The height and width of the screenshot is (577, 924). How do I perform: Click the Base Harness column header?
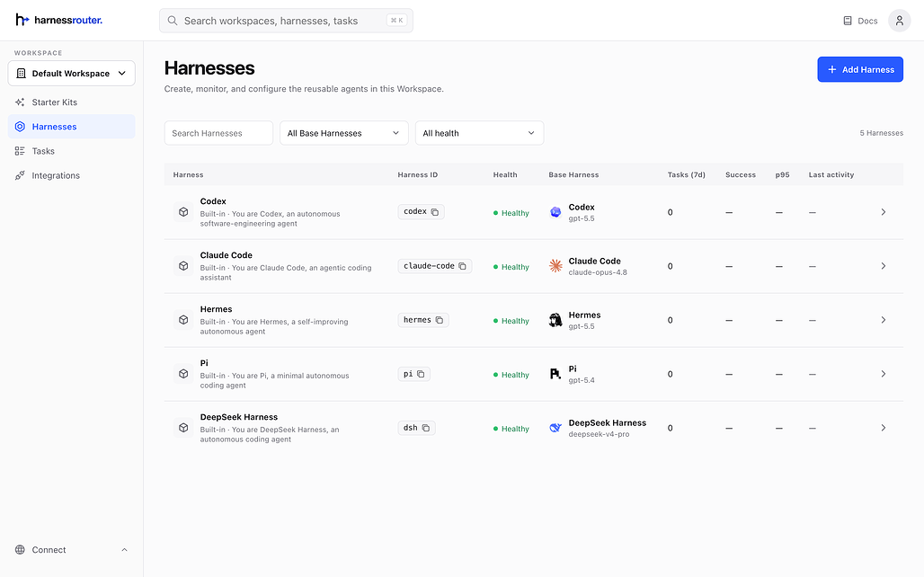click(573, 175)
